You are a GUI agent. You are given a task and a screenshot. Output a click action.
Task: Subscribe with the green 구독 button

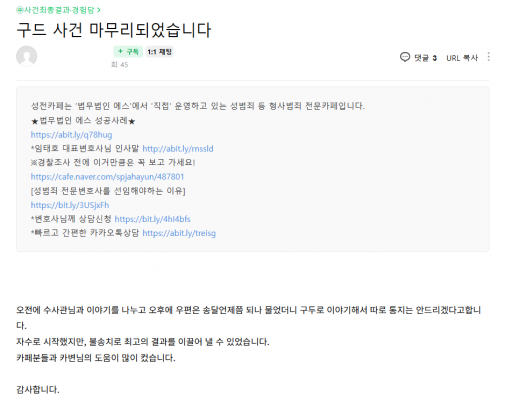click(x=128, y=52)
